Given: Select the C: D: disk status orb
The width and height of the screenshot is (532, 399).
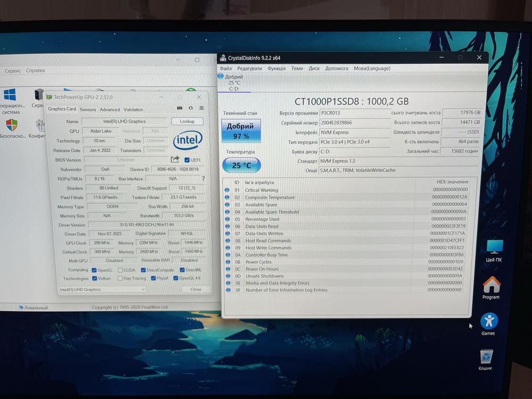Looking at the screenshot, I should coord(221,77).
